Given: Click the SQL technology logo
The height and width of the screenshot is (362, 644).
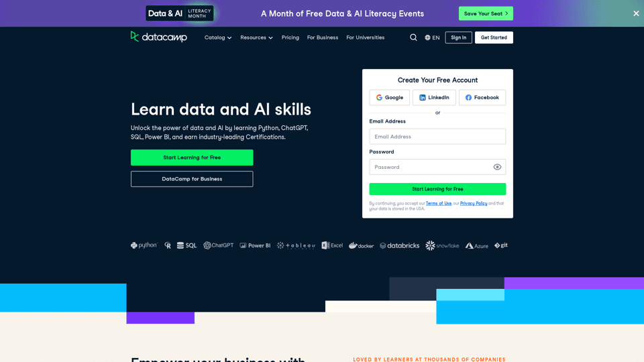Looking at the screenshot, I should (x=186, y=245).
